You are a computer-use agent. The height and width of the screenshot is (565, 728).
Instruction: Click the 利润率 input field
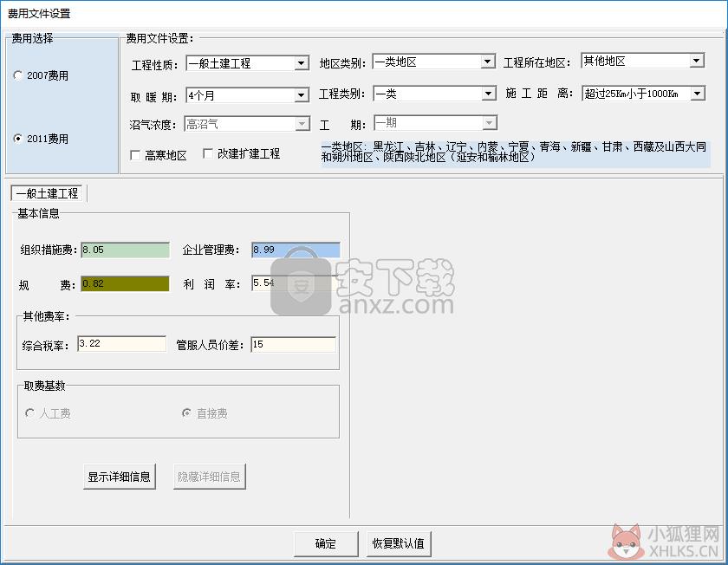click(x=296, y=282)
